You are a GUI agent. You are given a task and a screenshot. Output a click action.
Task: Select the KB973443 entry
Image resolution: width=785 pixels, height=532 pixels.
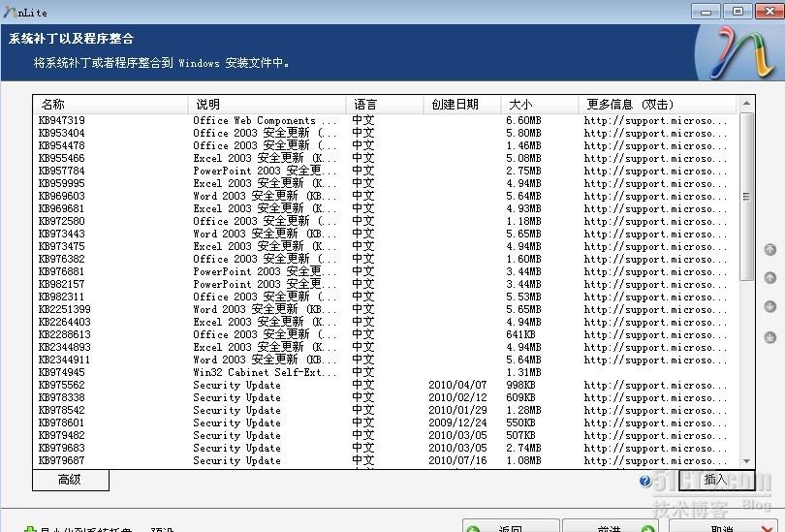tap(386, 234)
